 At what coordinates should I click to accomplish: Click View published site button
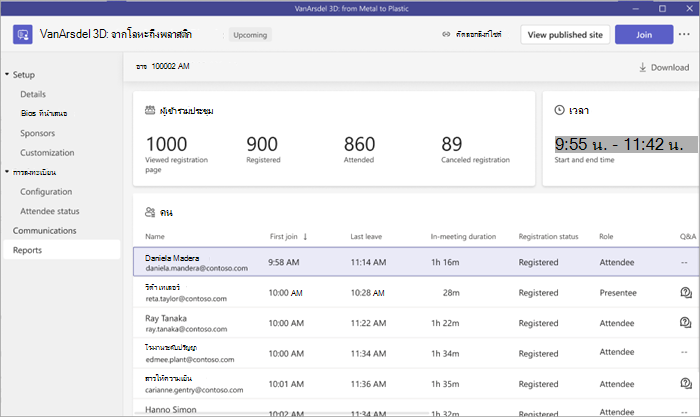click(565, 35)
